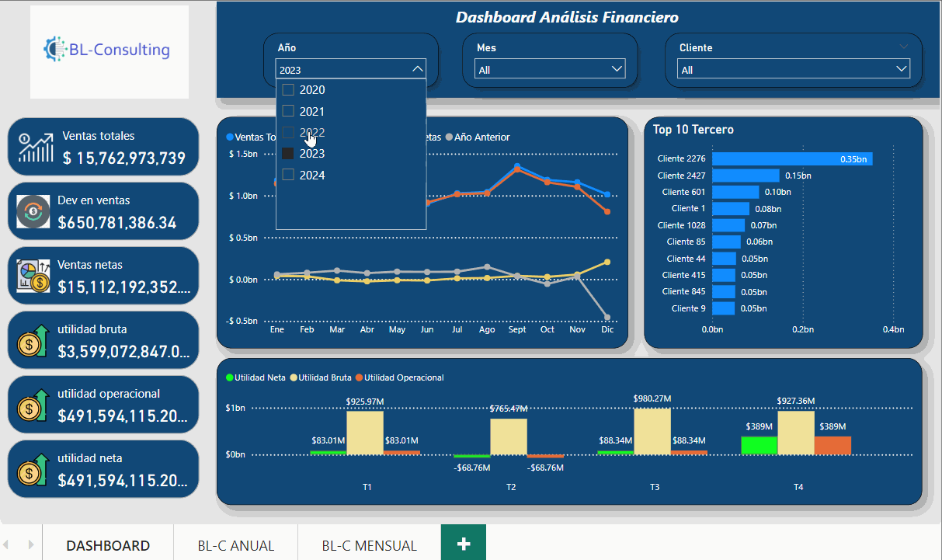Click the utilidad bruta coin icon
942x560 pixels.
pos(33,340)
